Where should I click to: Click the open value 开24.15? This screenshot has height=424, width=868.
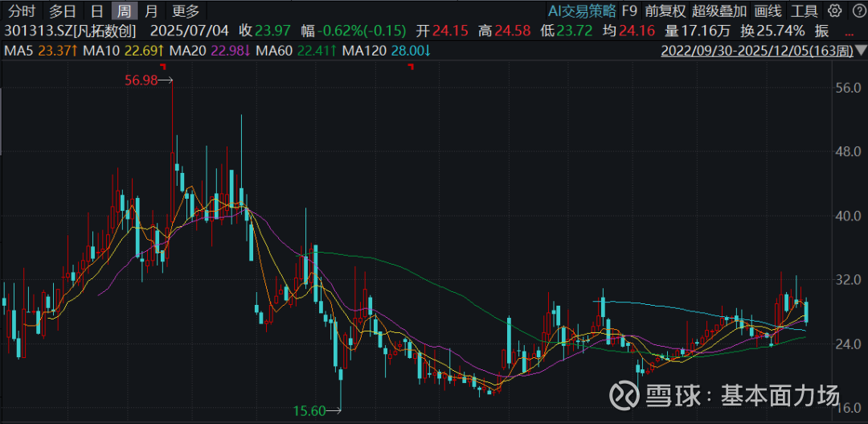point(441,31)
